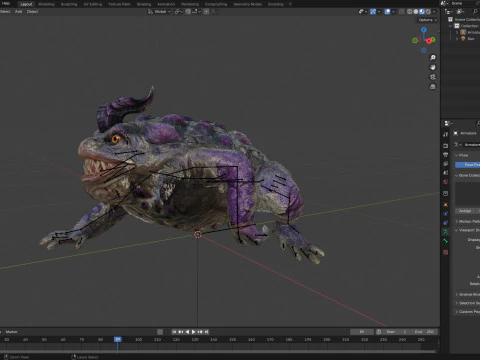480x360 pixels.
Task: Expand the Armature item in outliner
Action: coord(457,32)
